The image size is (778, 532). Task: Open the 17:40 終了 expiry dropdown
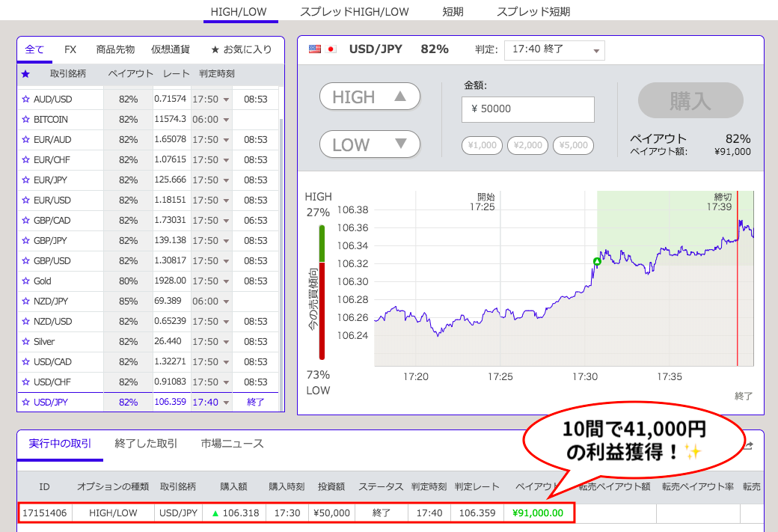click(x=554, y=50)
